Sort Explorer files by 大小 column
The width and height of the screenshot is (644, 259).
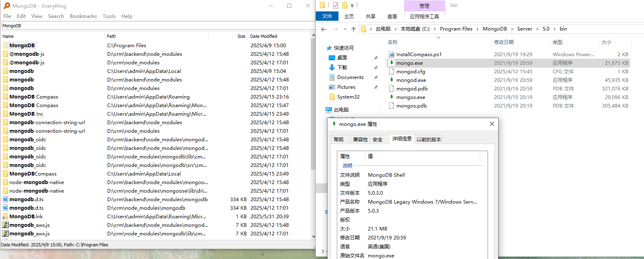pyautogui.click(x=607, y=42)
